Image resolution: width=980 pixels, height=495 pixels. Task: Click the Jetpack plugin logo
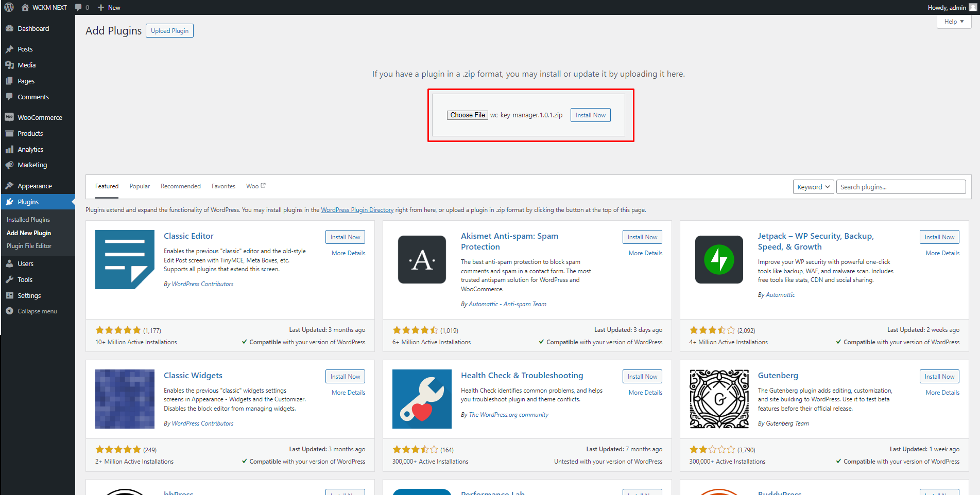coord(719,259)
